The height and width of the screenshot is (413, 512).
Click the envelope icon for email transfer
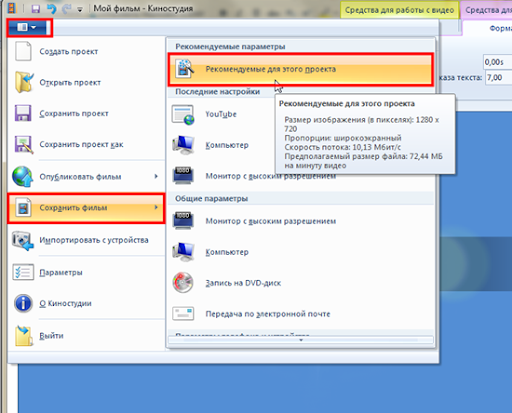click(183, 313)
